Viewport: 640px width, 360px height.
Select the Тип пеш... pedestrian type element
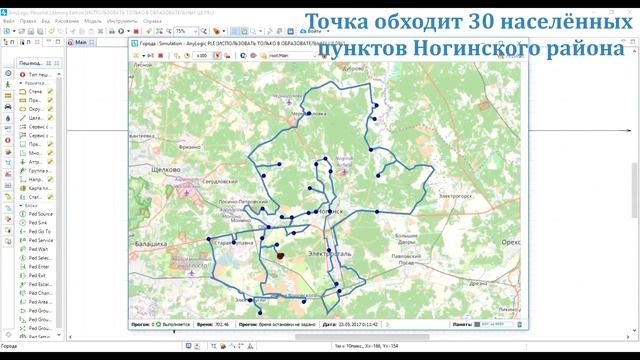pyautogui.click(x=35, y=75)
